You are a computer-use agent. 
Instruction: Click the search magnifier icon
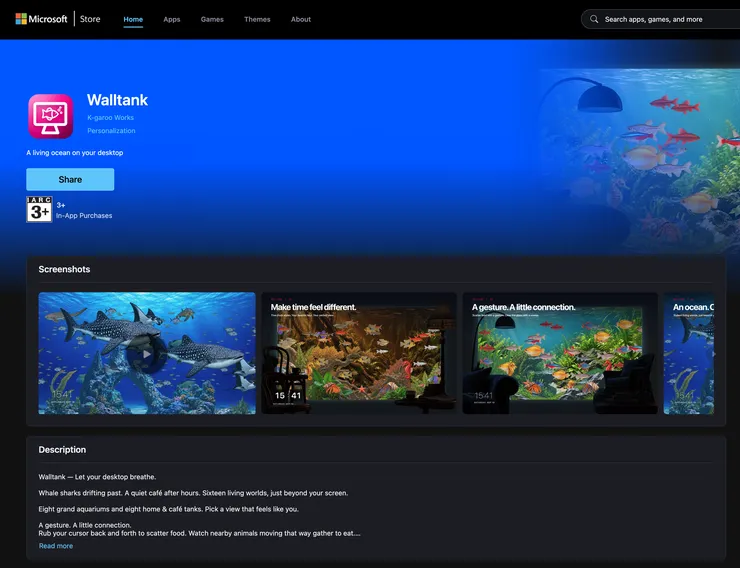594,19
